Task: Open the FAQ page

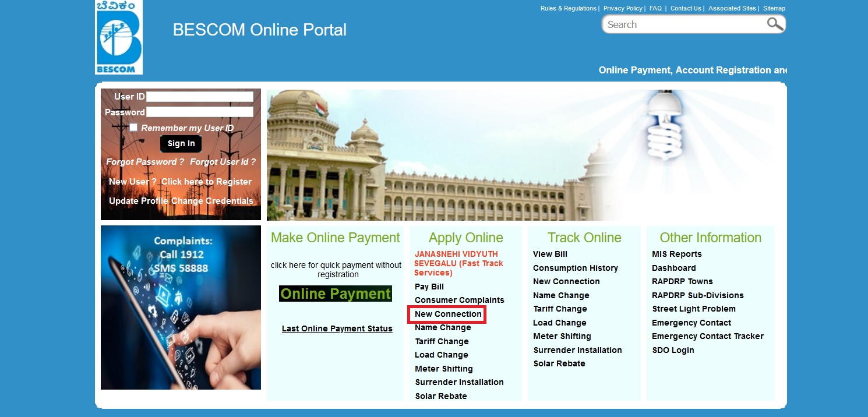Action: click(x=655, y=8)
